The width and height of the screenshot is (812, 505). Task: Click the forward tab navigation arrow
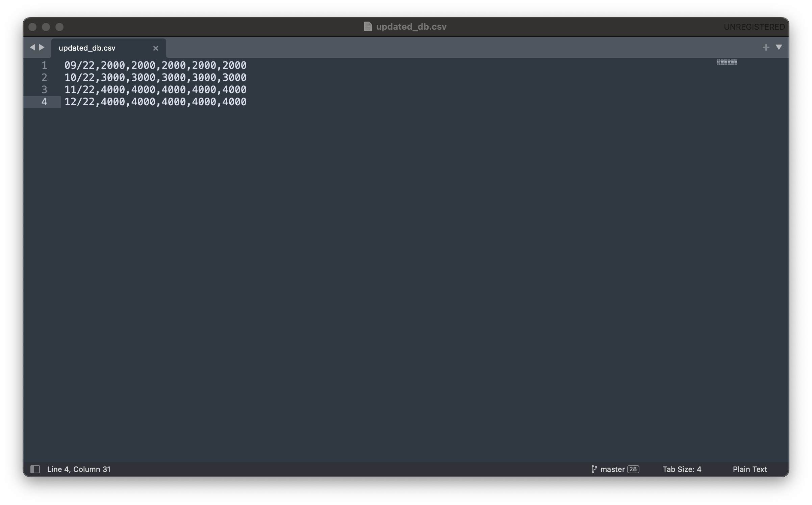[x=42, y=47]
